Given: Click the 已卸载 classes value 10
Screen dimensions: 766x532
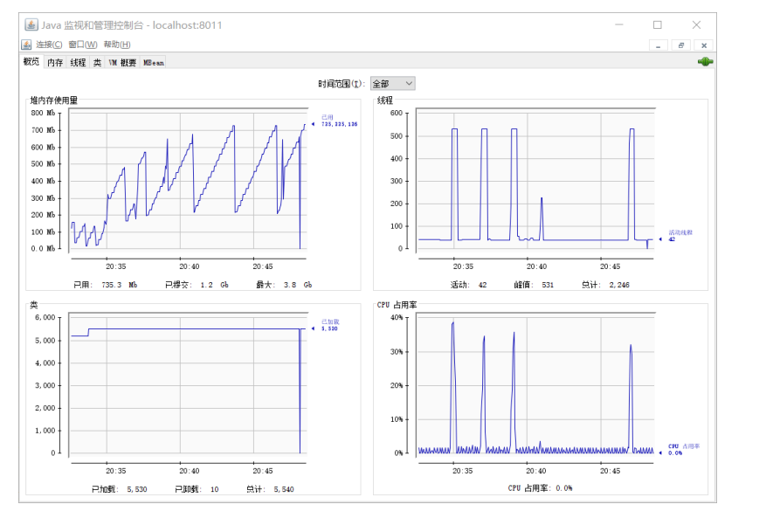Looking at the screenshot, I should pyautogui.click(x=215, y=489).
